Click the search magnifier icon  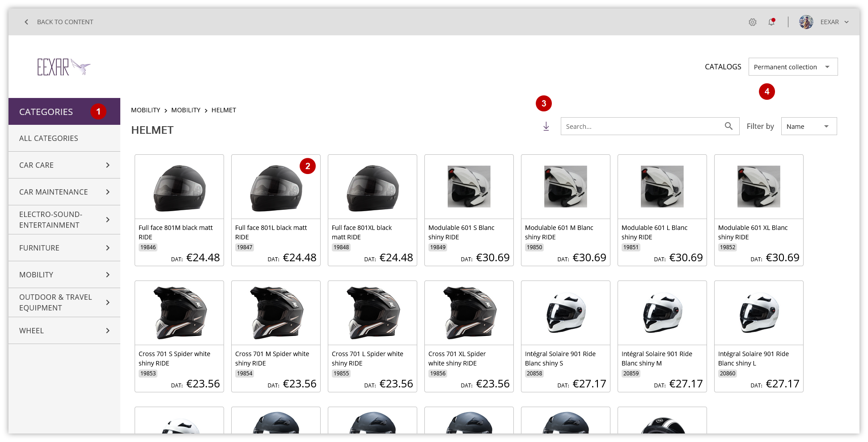728,126
